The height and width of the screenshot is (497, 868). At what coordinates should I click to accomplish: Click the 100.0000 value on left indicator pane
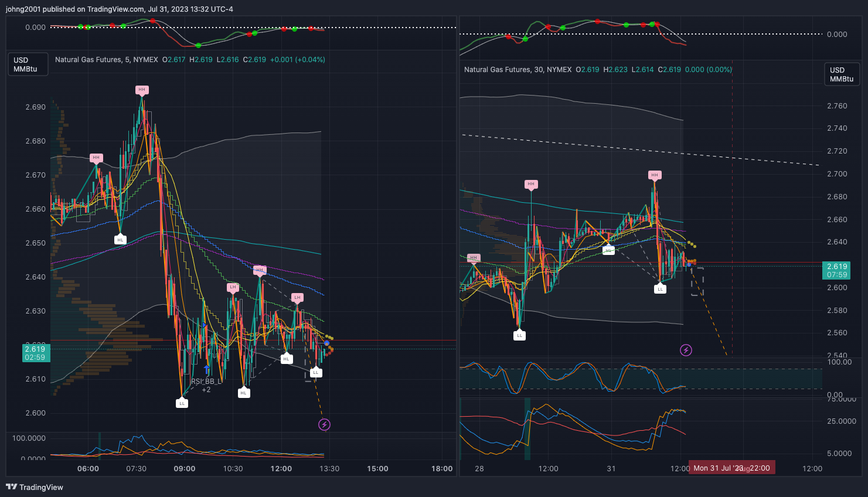pyautogui.click(x=29, y=438)
